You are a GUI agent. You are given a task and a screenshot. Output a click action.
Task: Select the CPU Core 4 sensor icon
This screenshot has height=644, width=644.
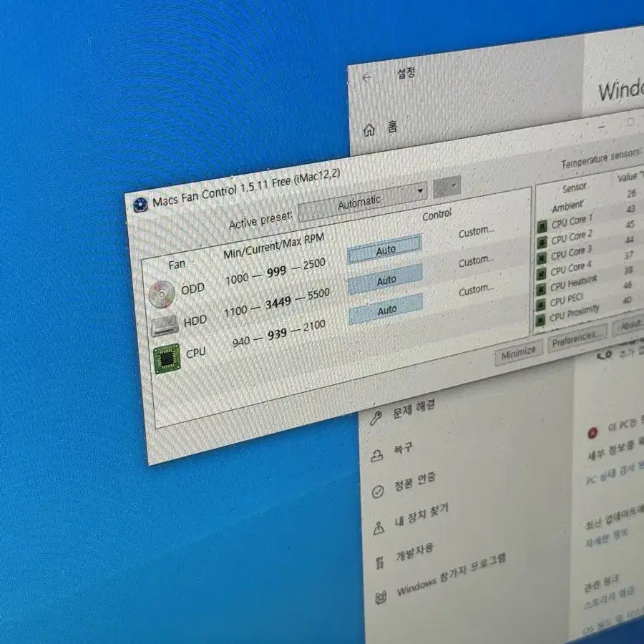[x=542, y=273]
